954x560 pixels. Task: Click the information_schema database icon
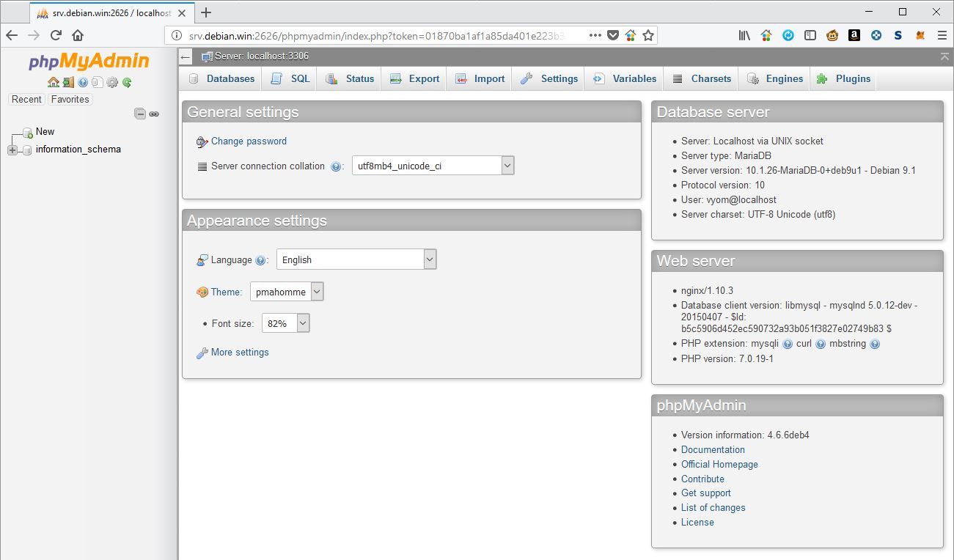click(28, 150)
